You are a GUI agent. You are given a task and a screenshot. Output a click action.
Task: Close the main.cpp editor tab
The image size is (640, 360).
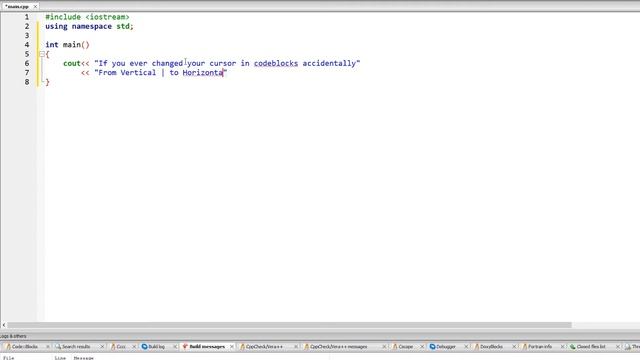pos(35,7)
